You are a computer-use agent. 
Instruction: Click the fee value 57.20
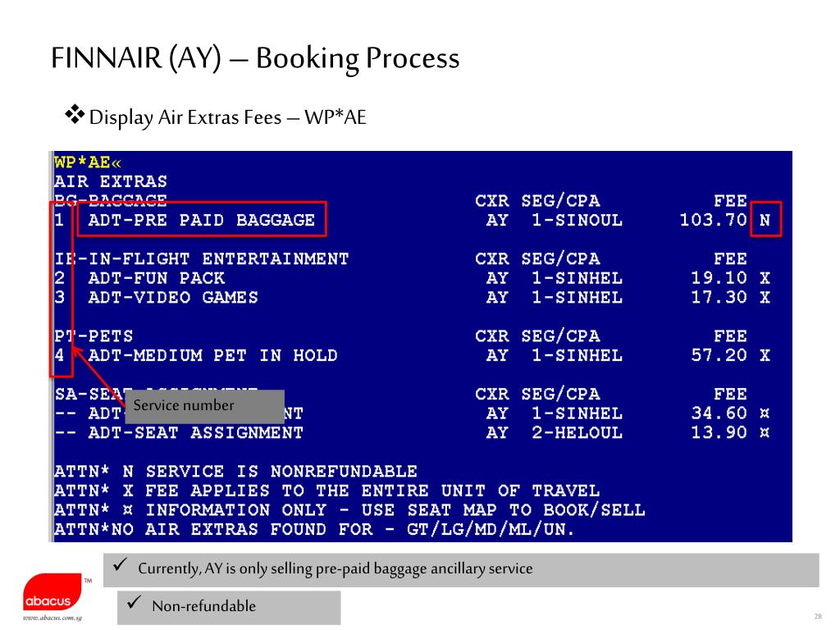(719, 355)
